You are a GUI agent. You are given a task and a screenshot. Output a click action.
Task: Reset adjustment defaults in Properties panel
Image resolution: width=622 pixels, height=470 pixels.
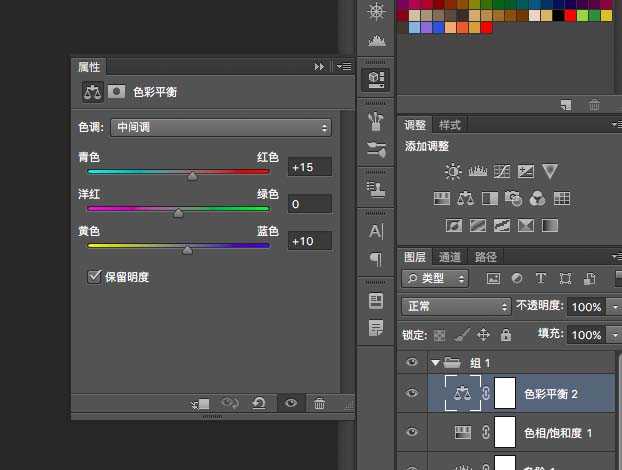258,404
